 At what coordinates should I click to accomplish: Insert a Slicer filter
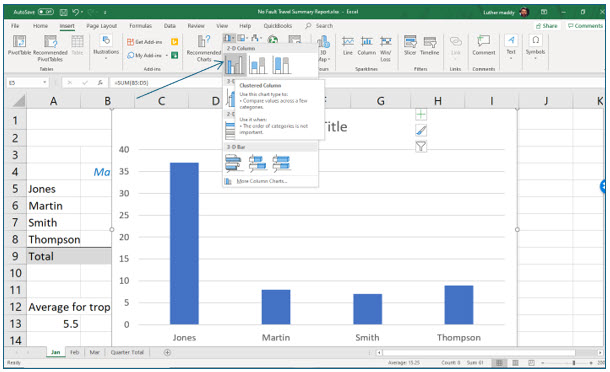pos(410,46)
